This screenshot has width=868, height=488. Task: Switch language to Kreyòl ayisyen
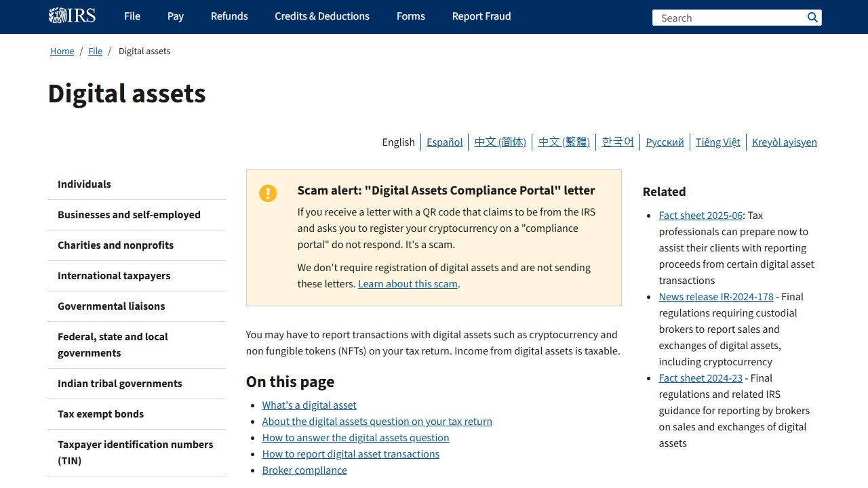(x=784, y=142)
